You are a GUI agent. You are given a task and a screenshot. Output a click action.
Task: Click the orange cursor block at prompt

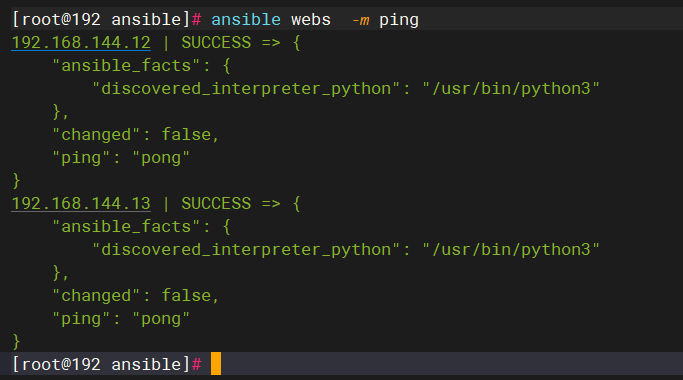(x=216, y=363)
